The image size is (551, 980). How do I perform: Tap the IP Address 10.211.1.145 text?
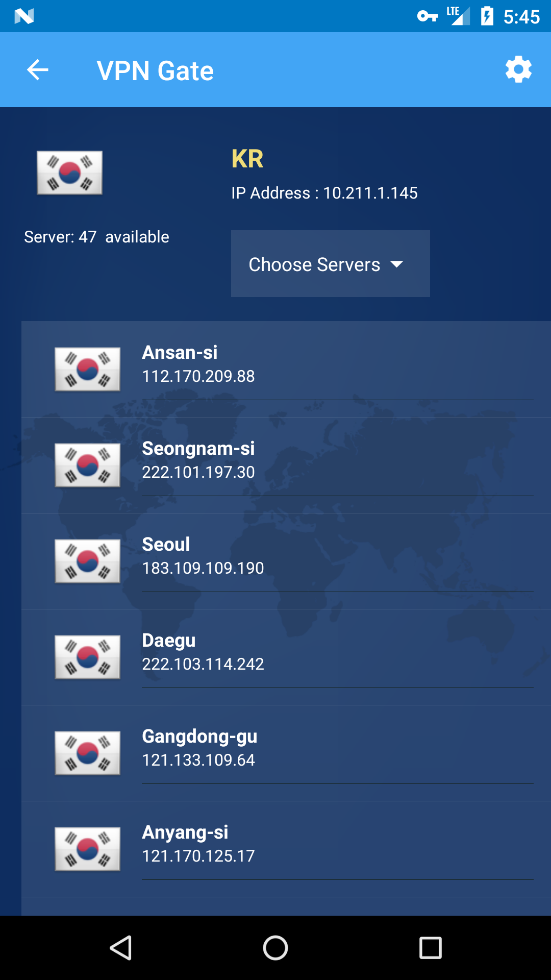point(324,193)
